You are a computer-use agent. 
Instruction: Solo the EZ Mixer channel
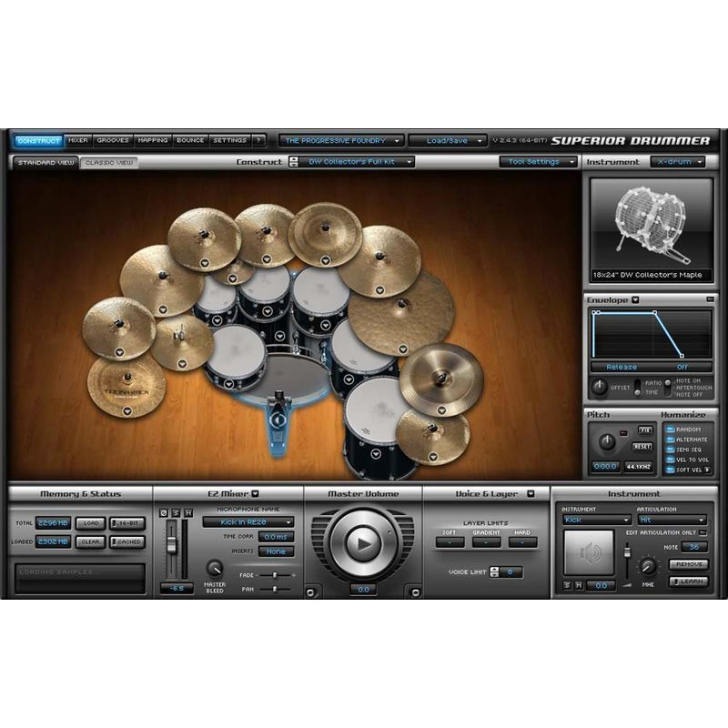176,513
